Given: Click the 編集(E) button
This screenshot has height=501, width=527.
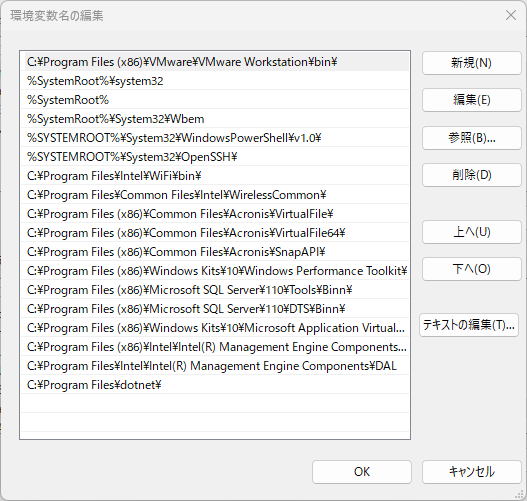Looking at the screenshot, I should pyautogui.click(x=472, y=100).
